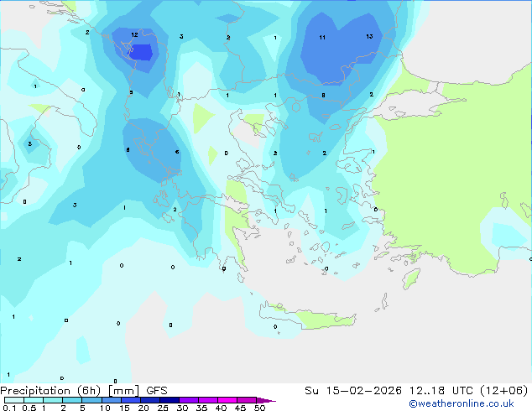Click the over-50 arrow tip of the legend
This screenshot has height=411, width=532.
(266, 400)
